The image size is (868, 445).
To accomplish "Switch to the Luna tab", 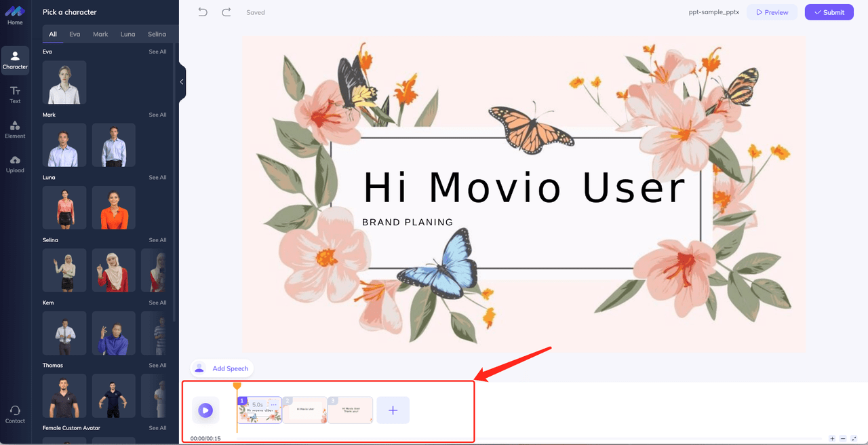I will click(128, 34).
